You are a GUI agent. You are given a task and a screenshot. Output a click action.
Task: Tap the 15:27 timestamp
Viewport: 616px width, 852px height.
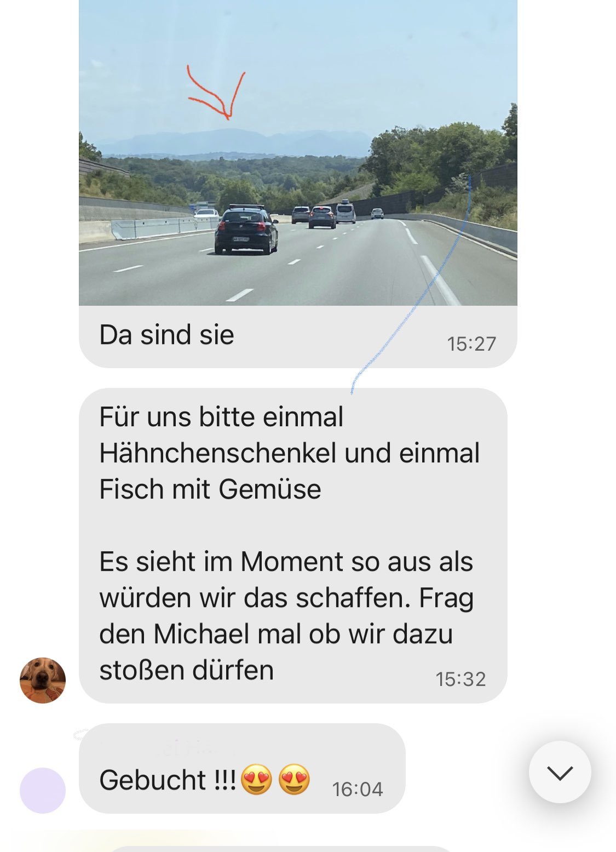471,344
